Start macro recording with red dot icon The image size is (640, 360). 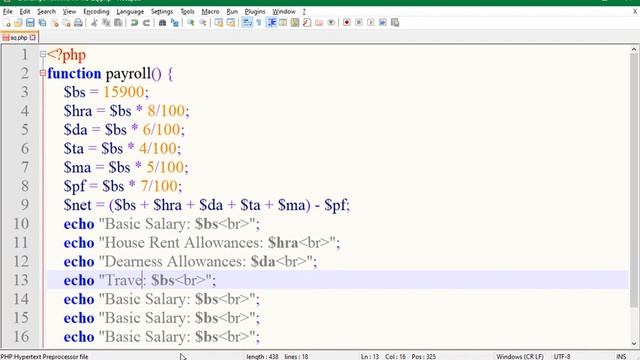pyautogui.click(x=347, y=23)
